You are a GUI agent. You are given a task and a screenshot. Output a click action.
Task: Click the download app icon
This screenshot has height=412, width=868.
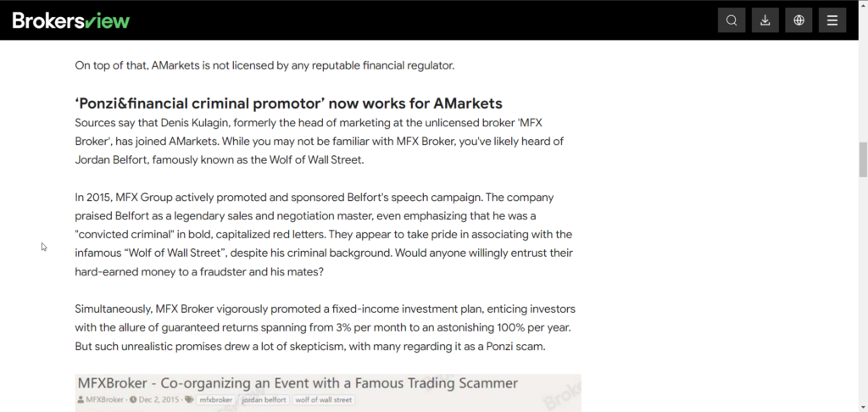point(765,20)
